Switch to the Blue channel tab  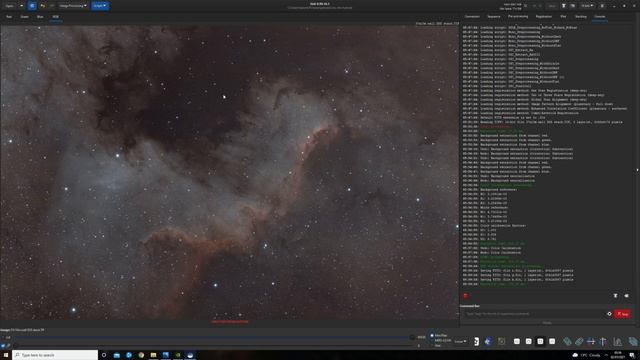tap(40, 17)
